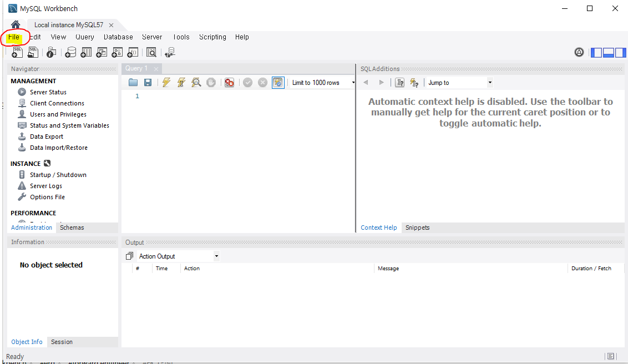The height and width of the screenshot is (364, 628).
Task: Open Server Logs
Action: pos(45,186)
